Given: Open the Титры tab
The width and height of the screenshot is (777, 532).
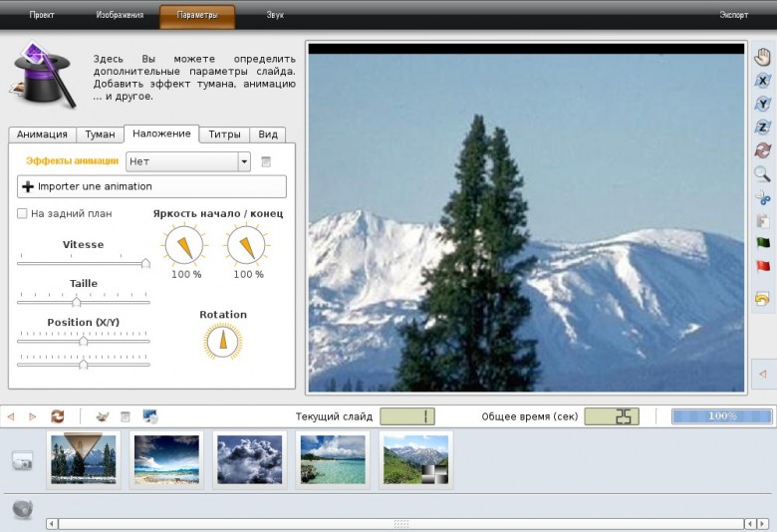Looking at the screenshot, I should click(224, 134).
